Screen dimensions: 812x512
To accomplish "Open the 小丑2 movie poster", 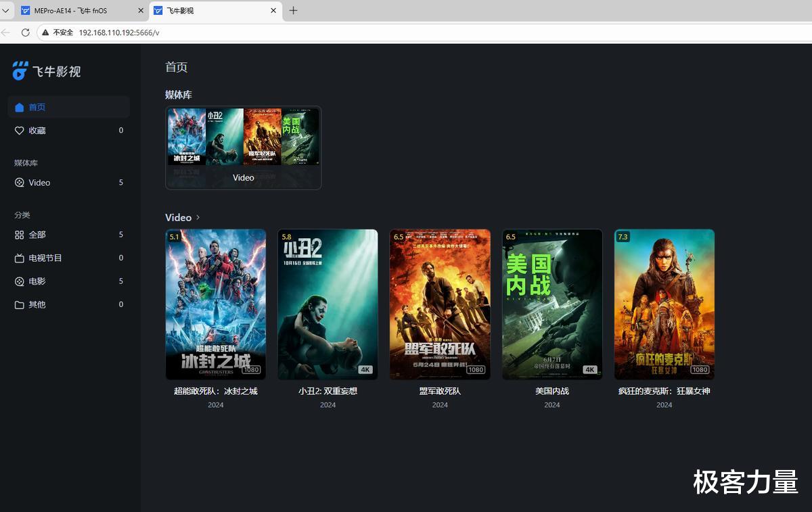I will coord(328,304).
